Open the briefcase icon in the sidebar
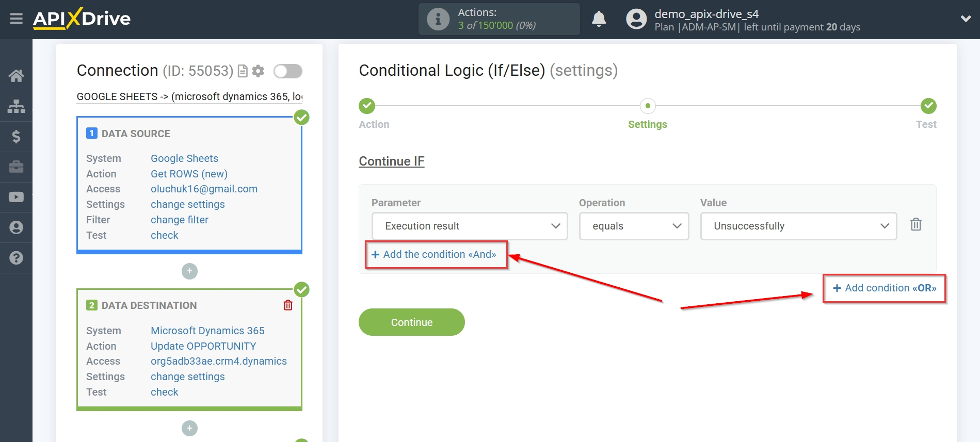980x442 pixels. pyautogui.click(x=16, y=167)
